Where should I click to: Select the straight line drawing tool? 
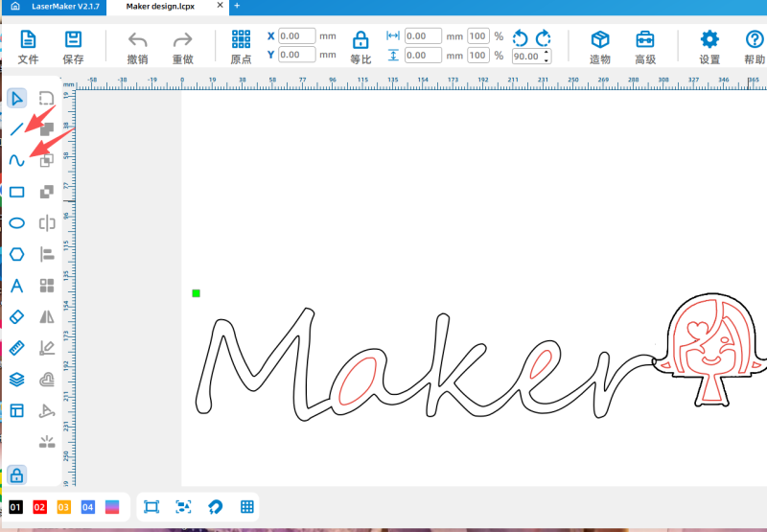(16, 128)
